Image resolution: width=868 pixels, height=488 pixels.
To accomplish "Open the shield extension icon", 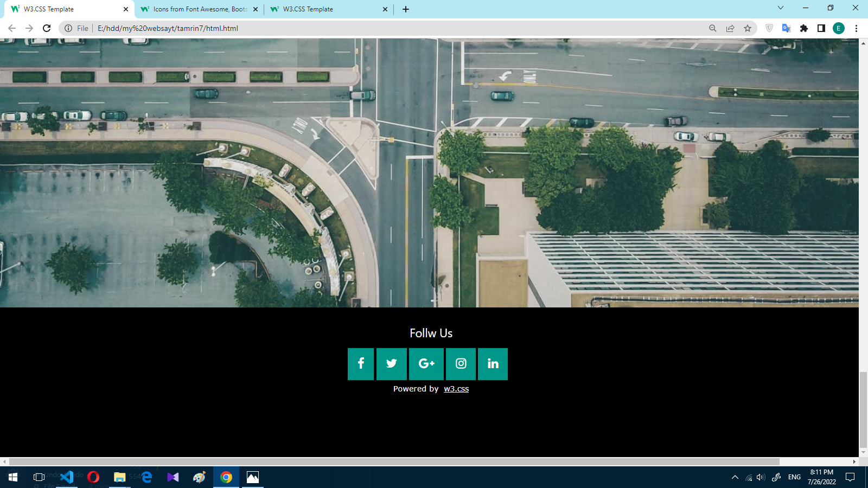I will [x=769, y=28].
